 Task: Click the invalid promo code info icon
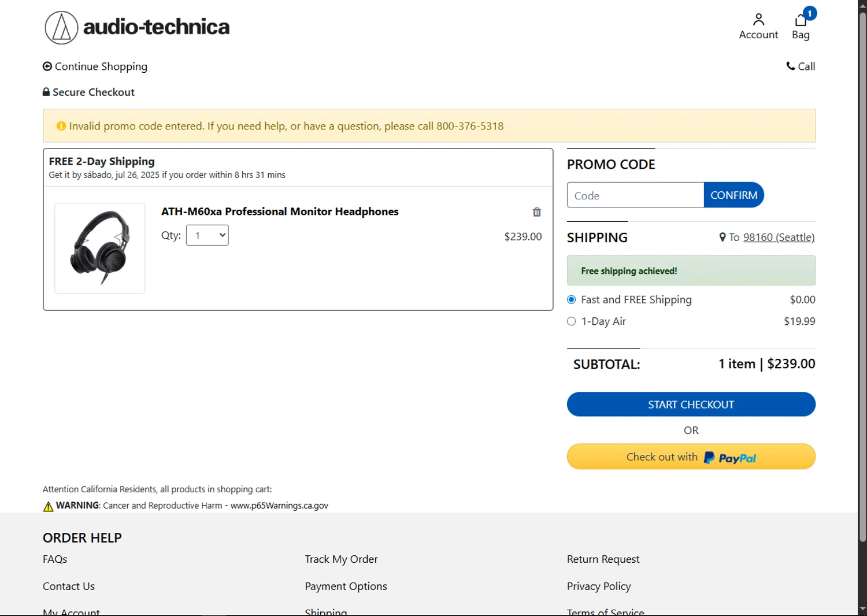[x=61, y=126]
